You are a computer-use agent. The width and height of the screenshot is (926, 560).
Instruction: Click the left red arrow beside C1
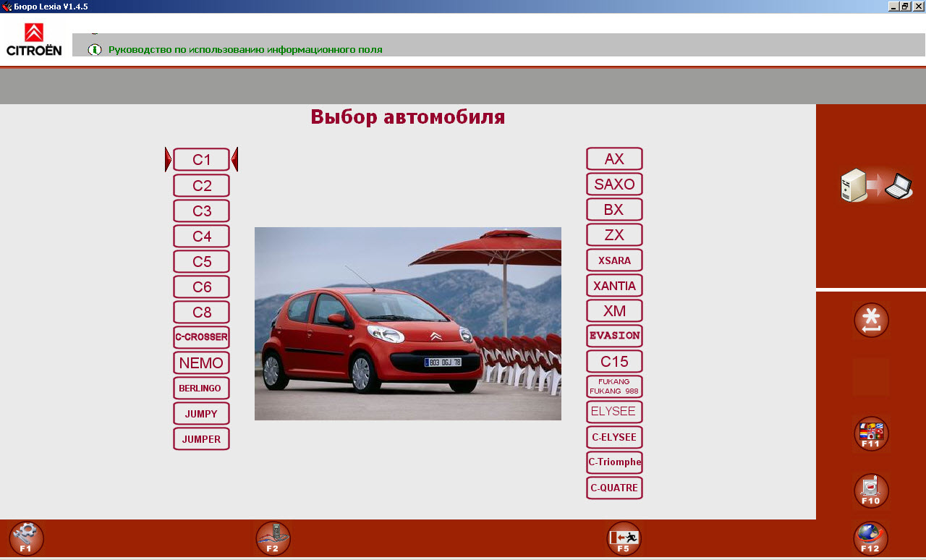point(167,159)
